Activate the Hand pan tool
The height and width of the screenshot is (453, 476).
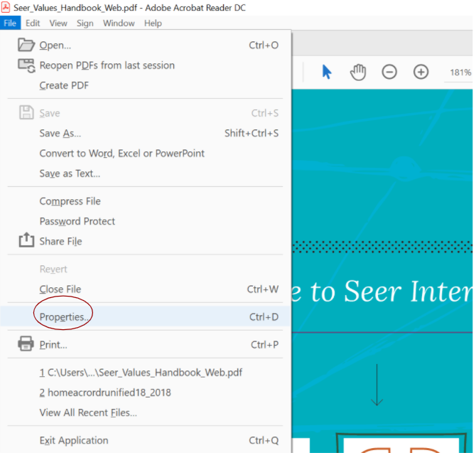click(x=358, y=72)
